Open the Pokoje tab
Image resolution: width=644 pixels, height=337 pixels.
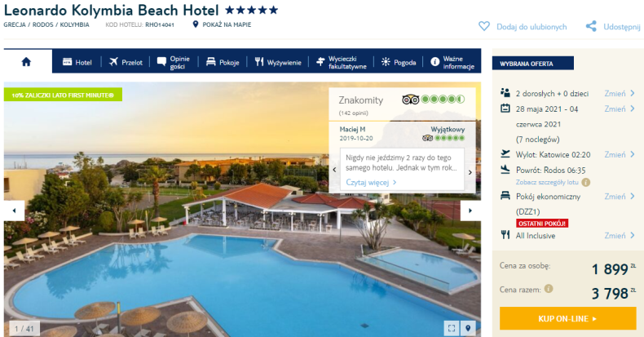coord(223,62)
